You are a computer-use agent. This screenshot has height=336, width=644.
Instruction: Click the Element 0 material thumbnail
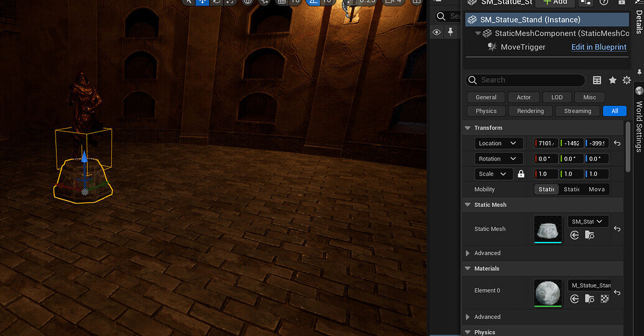[x=548, y=293]
